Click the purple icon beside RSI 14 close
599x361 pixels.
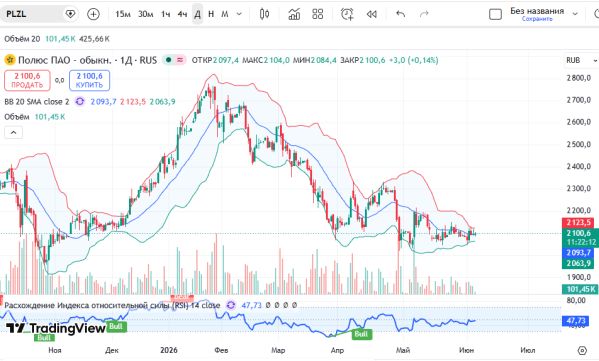click(231, 305)
